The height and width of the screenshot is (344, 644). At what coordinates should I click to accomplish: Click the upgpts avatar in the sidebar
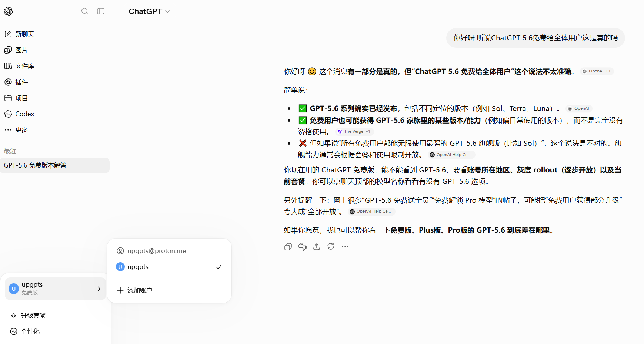(14, 289)
